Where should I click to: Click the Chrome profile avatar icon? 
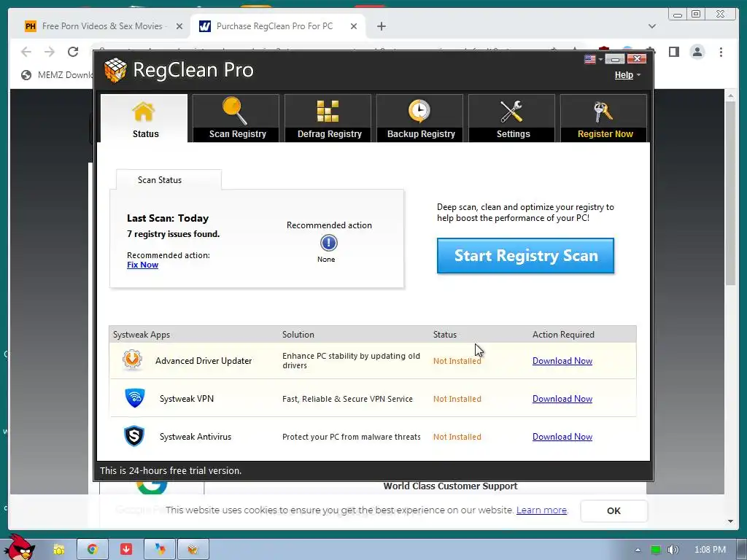pyautogui.click(x=697, y=52)
